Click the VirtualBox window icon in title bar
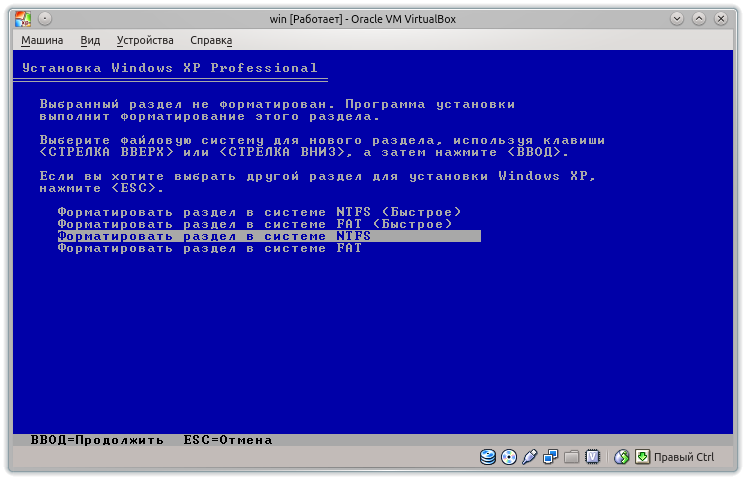Screen dimensions: 746x480 tap(23, 19)
